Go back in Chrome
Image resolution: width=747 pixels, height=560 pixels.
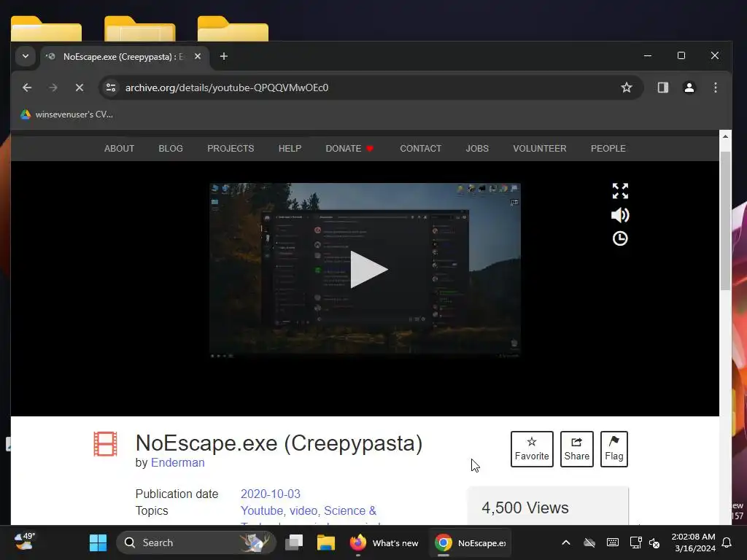27,87
